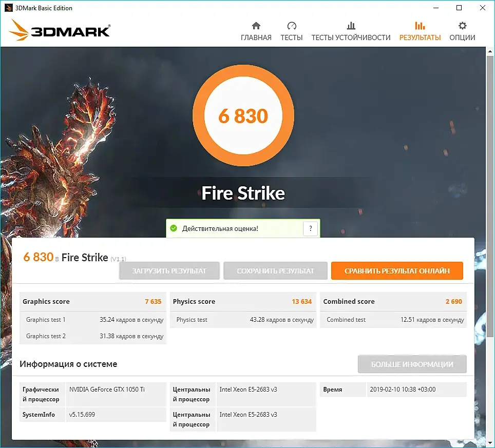The height and width of the screenshot is (448, 495).
Task: Switch to the ТЕСТЫ tab
Action: point(292,37)
